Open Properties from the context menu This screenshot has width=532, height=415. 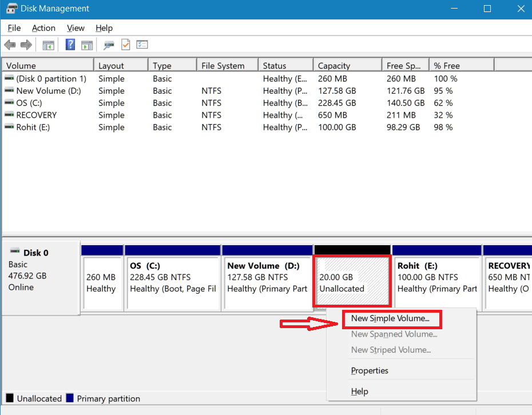[x=370, y=370]
